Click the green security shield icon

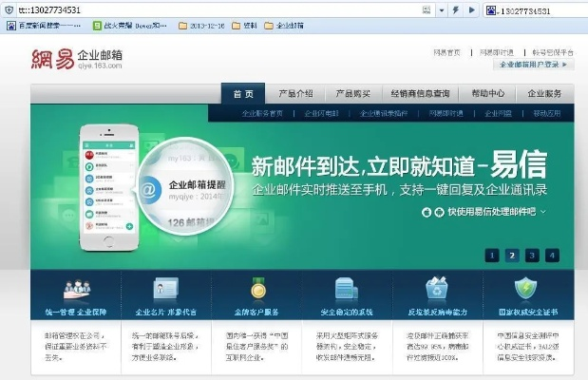[x=525, y=288]
